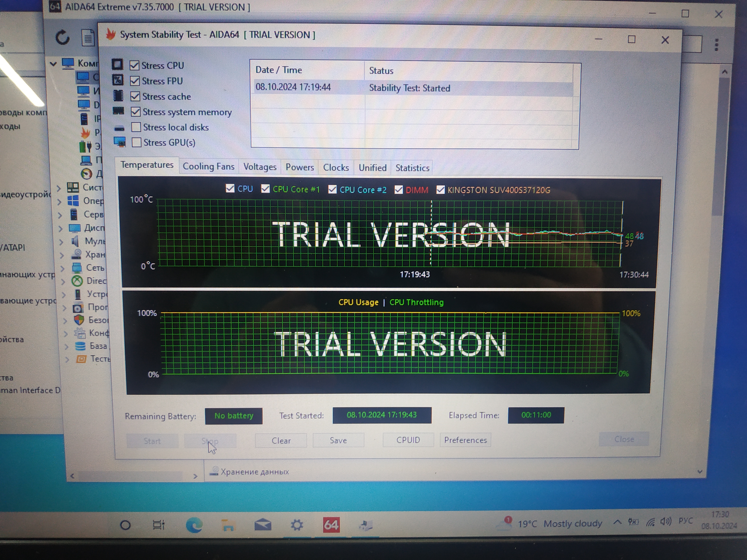Open File Explorer from the taskbar
Viewport: 747px width, 560px height.
coord(228,525)
